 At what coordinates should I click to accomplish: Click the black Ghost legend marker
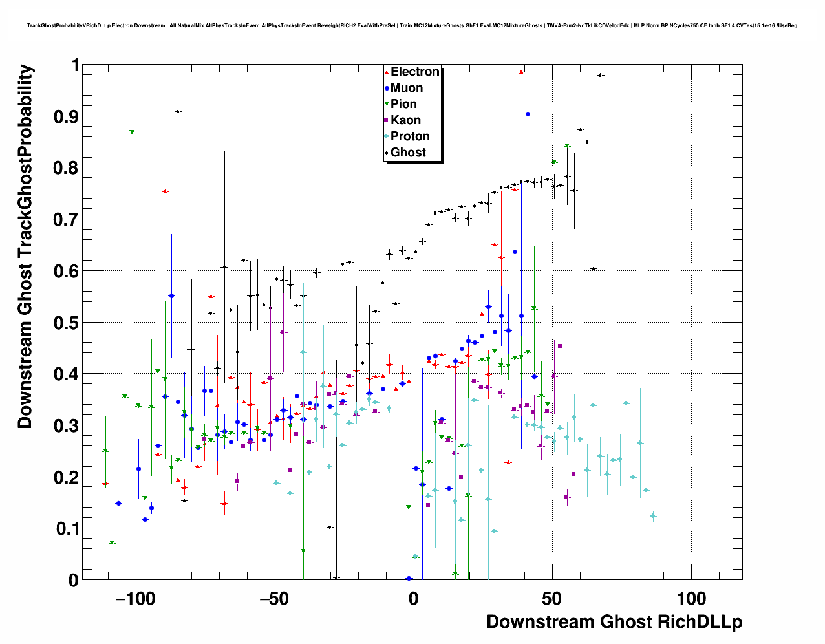point(387,153)
